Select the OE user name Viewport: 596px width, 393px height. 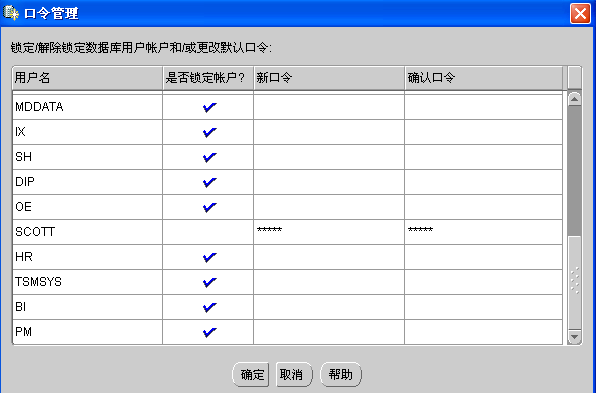pyautogui.click(x=23, y=207)
